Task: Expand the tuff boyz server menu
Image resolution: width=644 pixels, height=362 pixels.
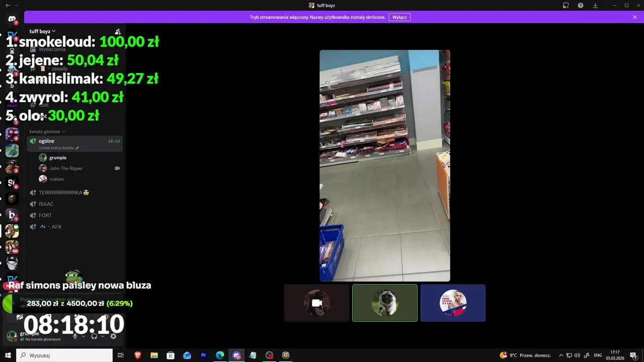Action: pos(42,31)
